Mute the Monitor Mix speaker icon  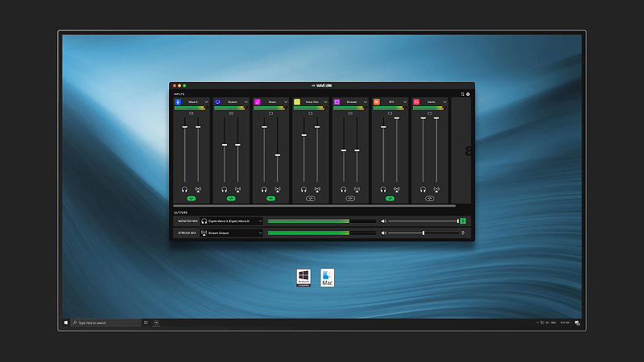[x=384, y=220]
